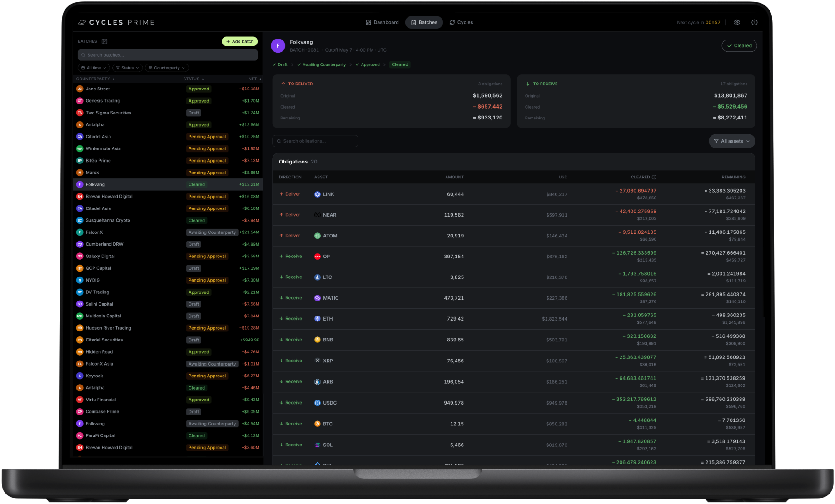Click the LINK asset icon
This screenshot has height=504, width=835.
click(x=318, y=194)
